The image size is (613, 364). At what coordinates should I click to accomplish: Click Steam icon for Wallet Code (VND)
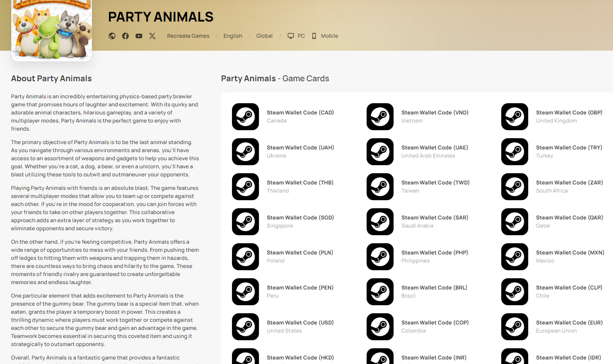coord(380,117)
